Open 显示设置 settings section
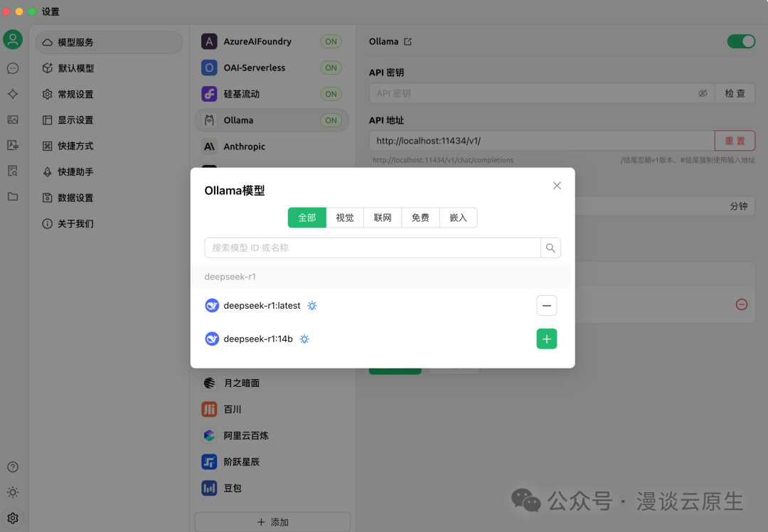768x532 pixels. pyautogui.click(x=110, y=120)
